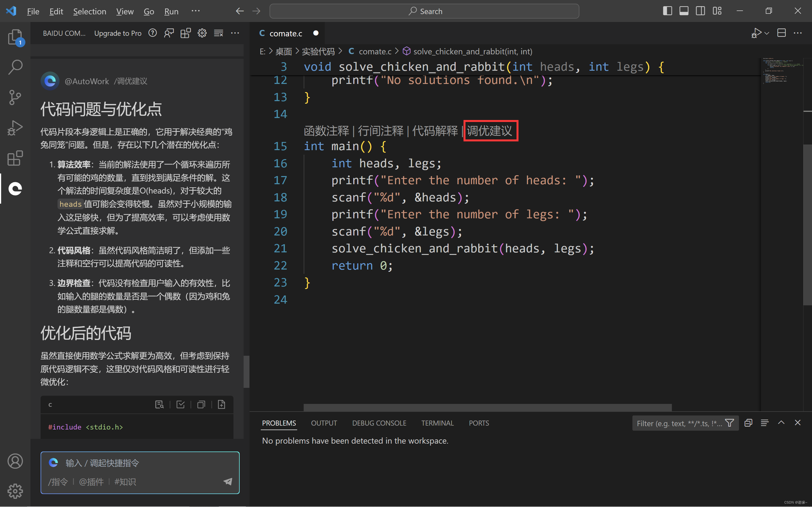Copy the generated C code block
The width and height of the screenshot is (812, 507).
click(201, 405)
